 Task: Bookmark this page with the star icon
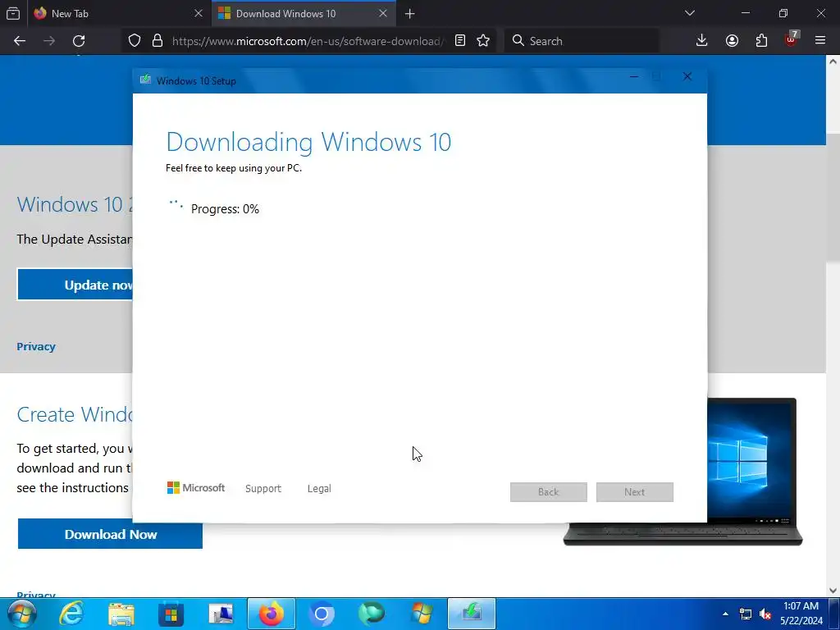coord(483,41)
